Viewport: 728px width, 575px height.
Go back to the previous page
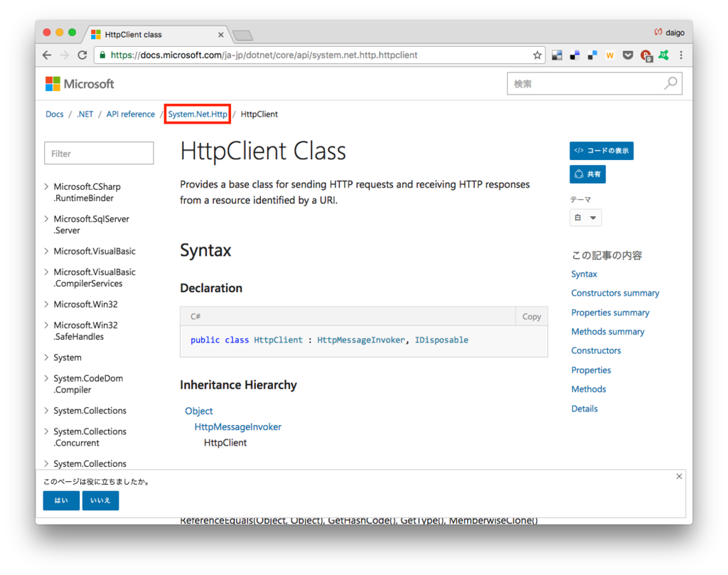click(x=47, y=55)
